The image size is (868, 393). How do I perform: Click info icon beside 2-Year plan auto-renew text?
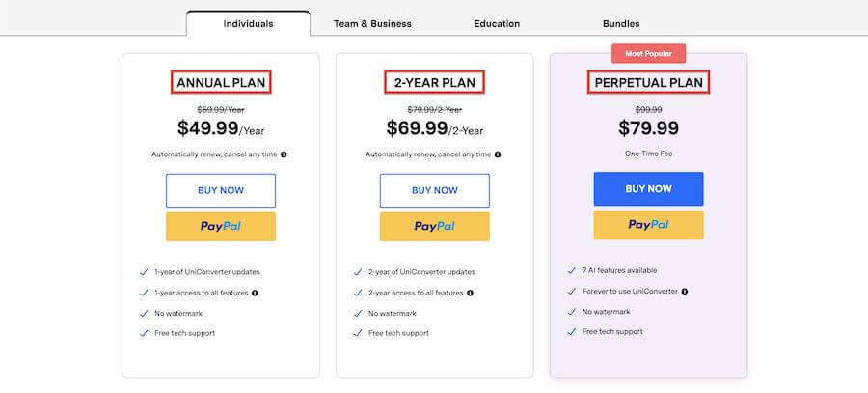pos(498,154)
